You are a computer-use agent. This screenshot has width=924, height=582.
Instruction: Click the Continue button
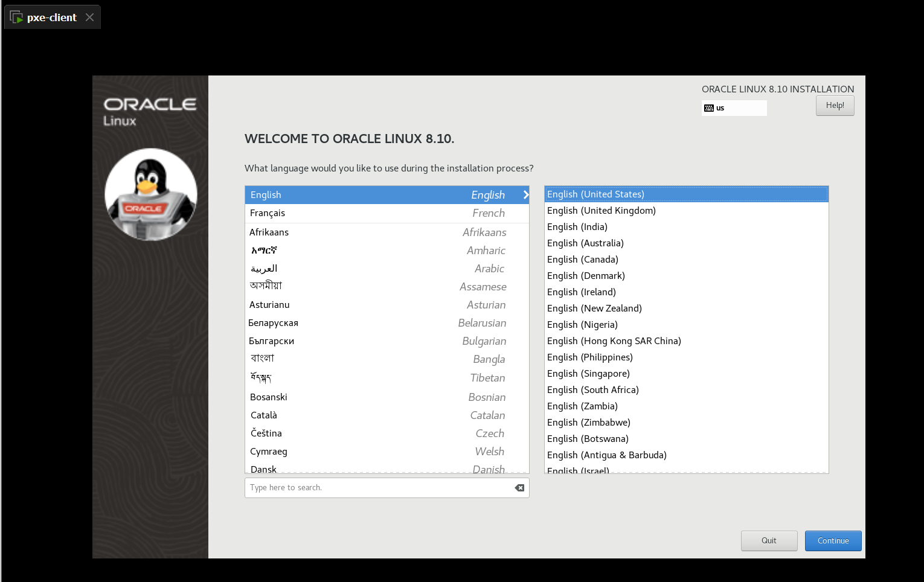[833, 541]
